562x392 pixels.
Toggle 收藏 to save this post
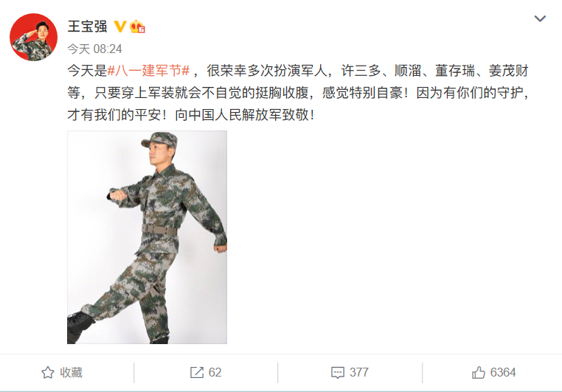62,373
